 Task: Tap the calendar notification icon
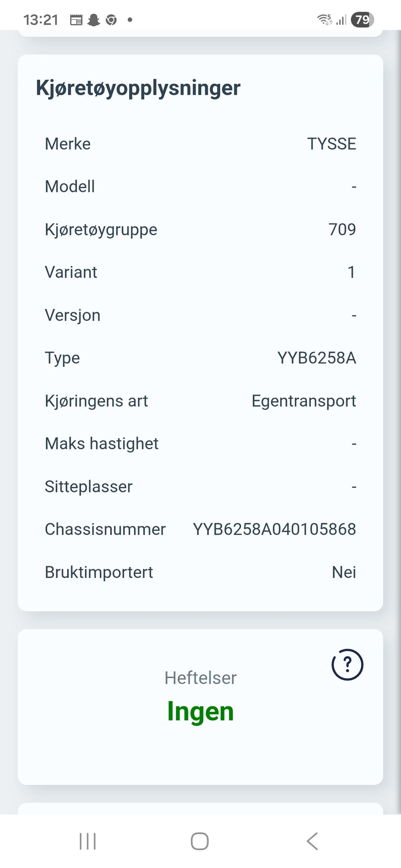pos(76,20)
